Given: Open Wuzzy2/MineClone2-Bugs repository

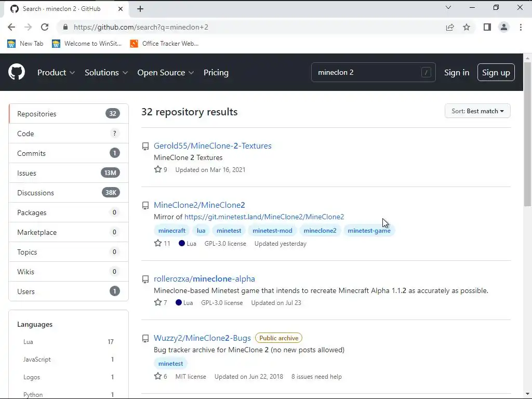Looking at the screenshot, I should 202,338.
